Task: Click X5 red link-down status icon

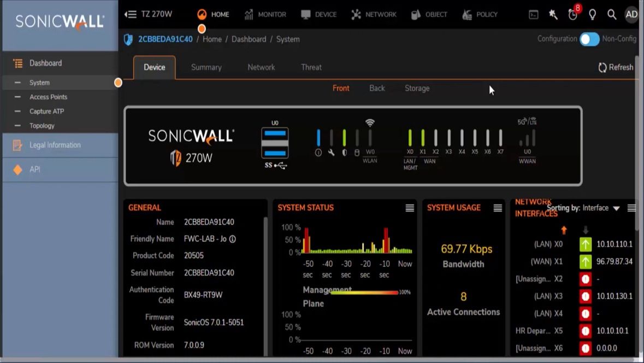Action: pyautogui.click(x=585, y=331)
